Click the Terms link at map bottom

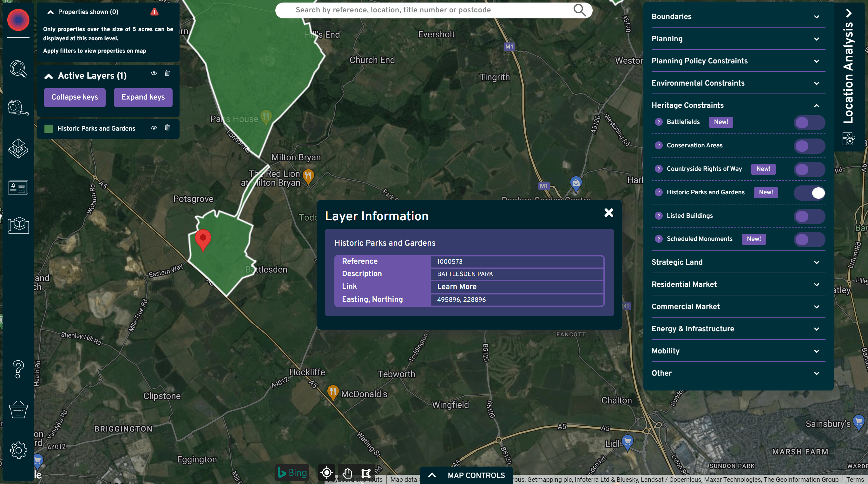[855, 480]
